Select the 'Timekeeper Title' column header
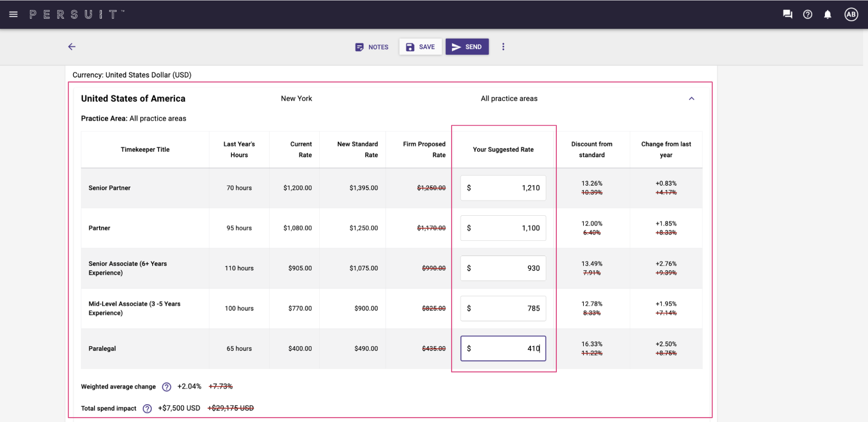 (x=145, y=149)
